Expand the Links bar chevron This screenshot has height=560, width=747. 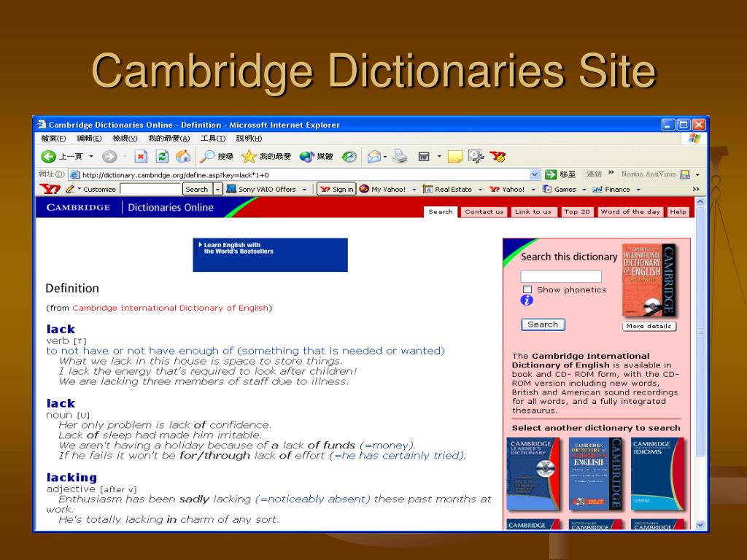(x=611, y=173)
